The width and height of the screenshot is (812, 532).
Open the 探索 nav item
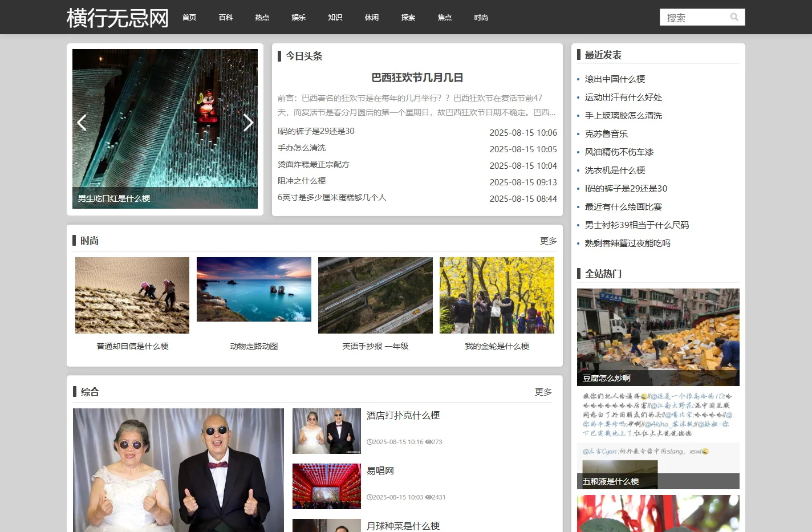click(x=408, y=18)
